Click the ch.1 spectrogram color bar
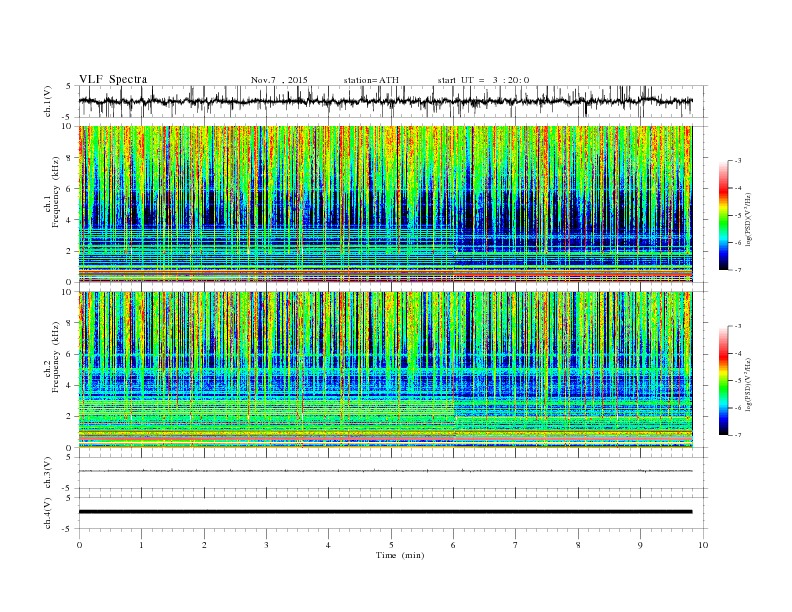 click(x=724, y=215)
